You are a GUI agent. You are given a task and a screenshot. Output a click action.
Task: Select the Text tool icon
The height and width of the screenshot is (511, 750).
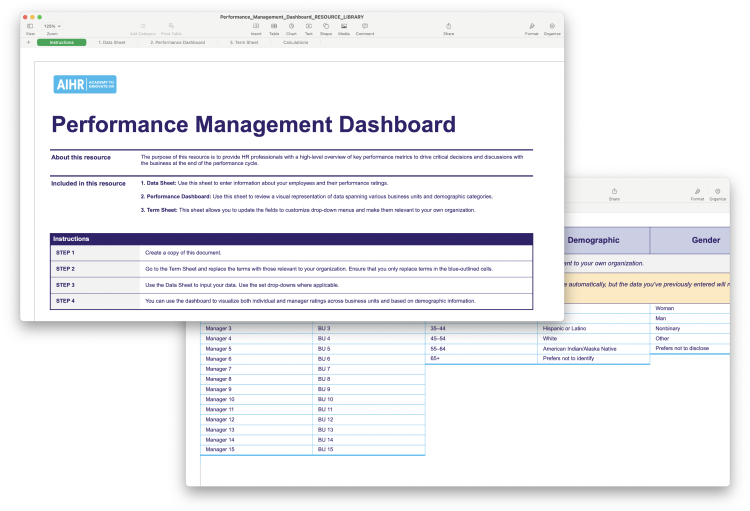[x=309, y=27]
